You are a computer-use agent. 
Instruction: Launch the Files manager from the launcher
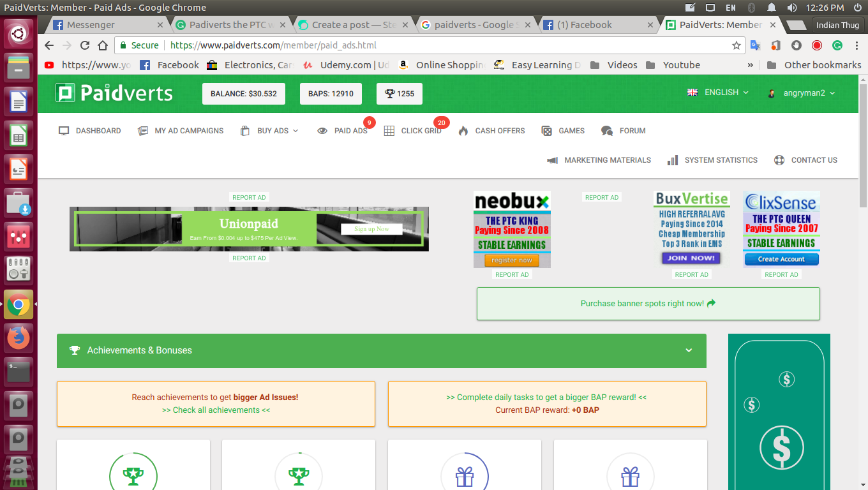[x=19, y=67]
